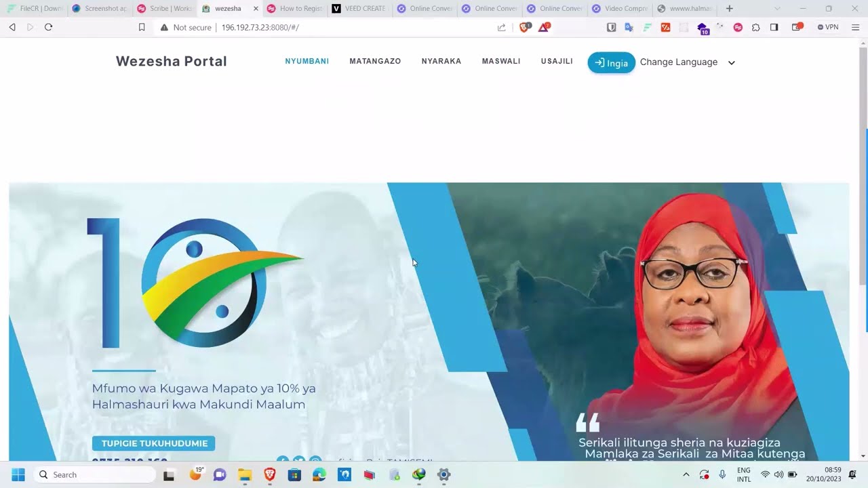Toggle the browser sidebar panel icon
This screenshot has height=488, width=868.
[774, 27]
